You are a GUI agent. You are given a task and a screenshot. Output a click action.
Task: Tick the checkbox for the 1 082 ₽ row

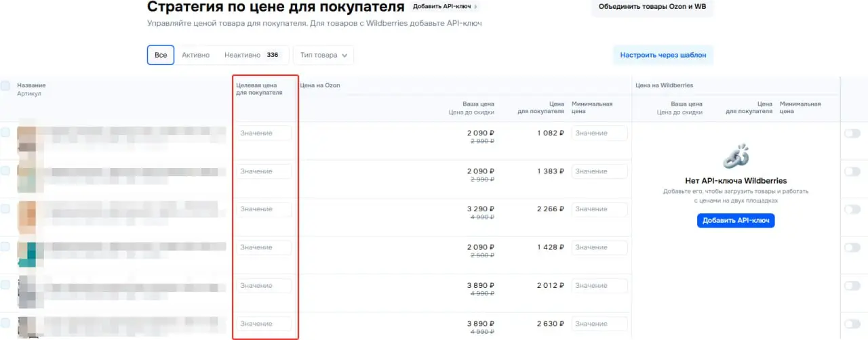tap(5, 133)
